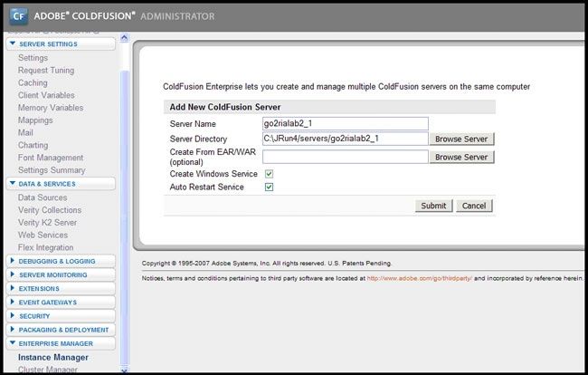Click into the Server Name field
The width and height of the screenshot is (588, 375).
pyautogui.click(x=344, y=123)
